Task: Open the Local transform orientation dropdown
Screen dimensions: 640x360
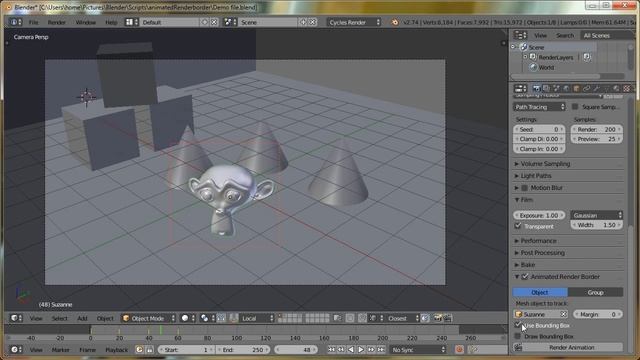Action: pos(257,318)
